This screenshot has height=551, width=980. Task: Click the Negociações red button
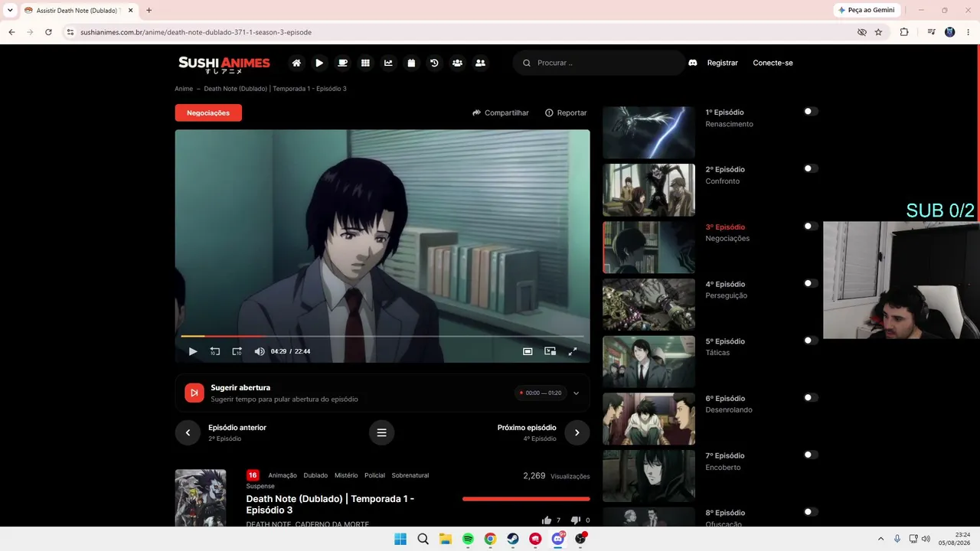tap(208, 112)
